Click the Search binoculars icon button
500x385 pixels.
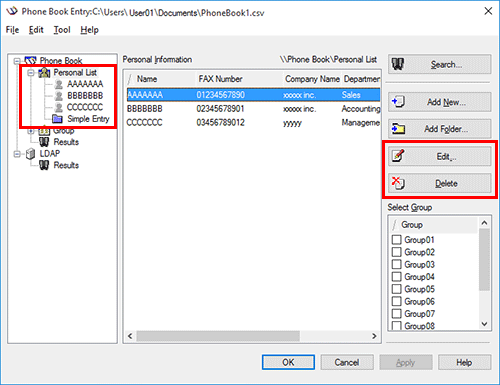point(398,64)
